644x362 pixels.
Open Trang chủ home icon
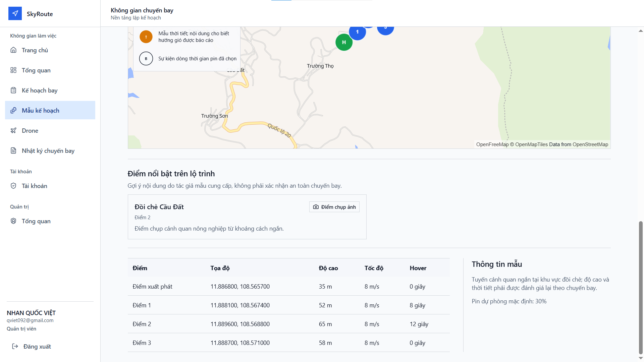tap(13, 50)
